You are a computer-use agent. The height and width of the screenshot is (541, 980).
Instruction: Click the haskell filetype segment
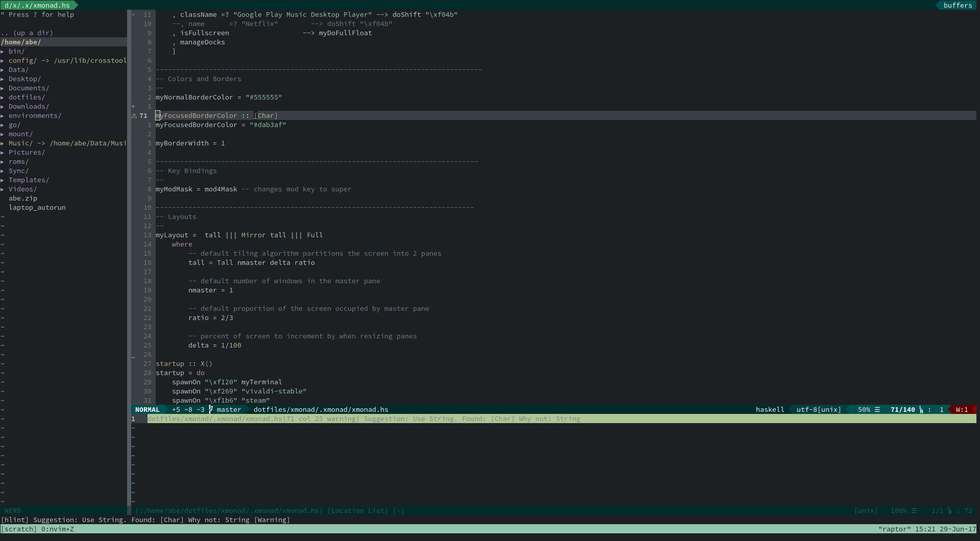pos(770,410)
